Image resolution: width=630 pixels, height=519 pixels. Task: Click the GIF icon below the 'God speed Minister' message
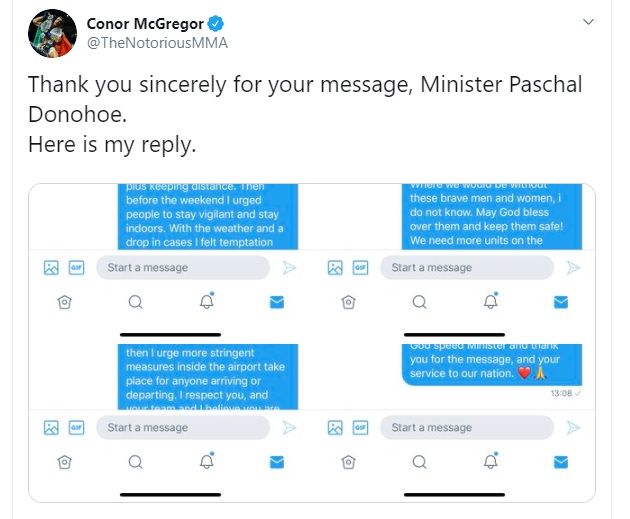coord(360,427)
